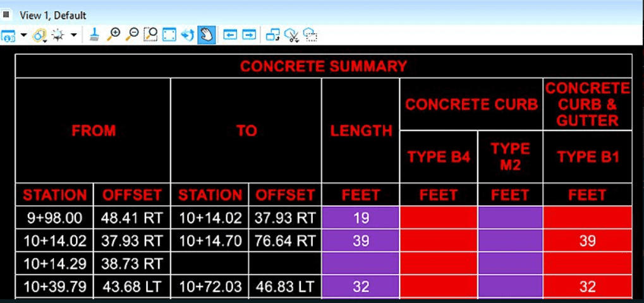Go to View Previous
644x303 pixels.
click(230, 35)
